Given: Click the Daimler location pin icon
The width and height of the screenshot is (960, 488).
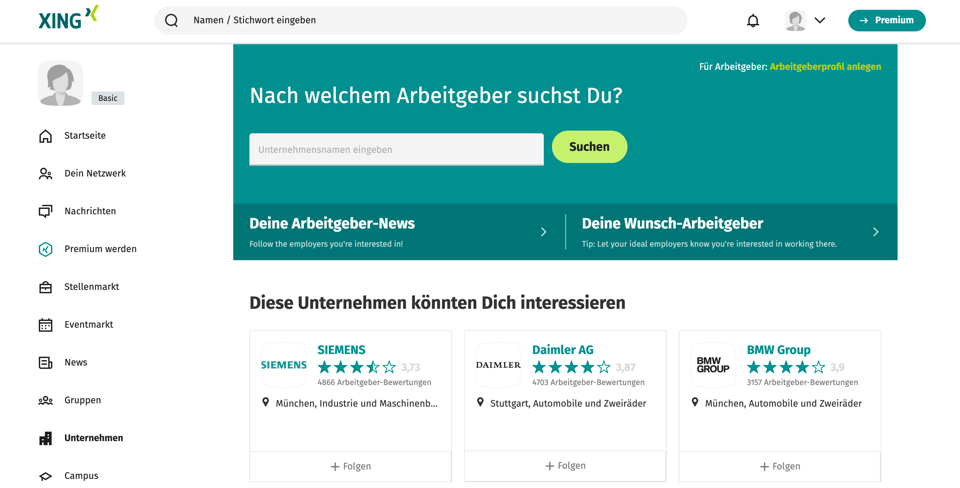Looking at the screenshot, I should coord(480,403).
